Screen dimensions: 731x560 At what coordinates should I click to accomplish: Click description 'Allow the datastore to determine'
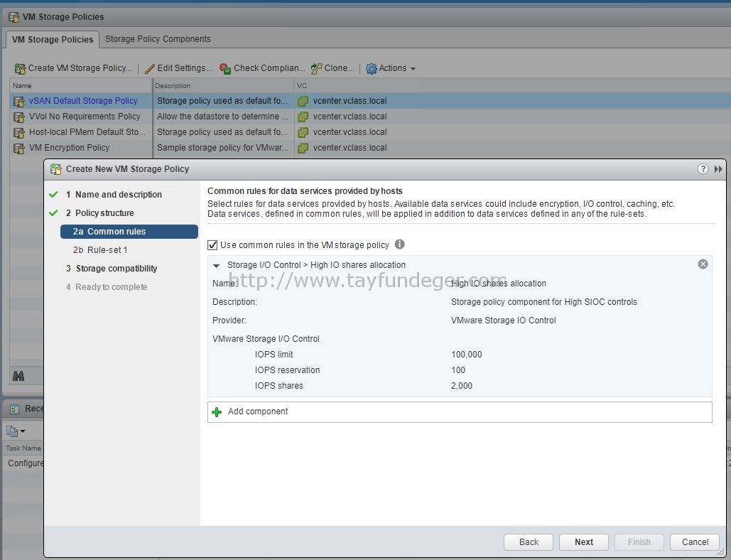coord(222,117)
